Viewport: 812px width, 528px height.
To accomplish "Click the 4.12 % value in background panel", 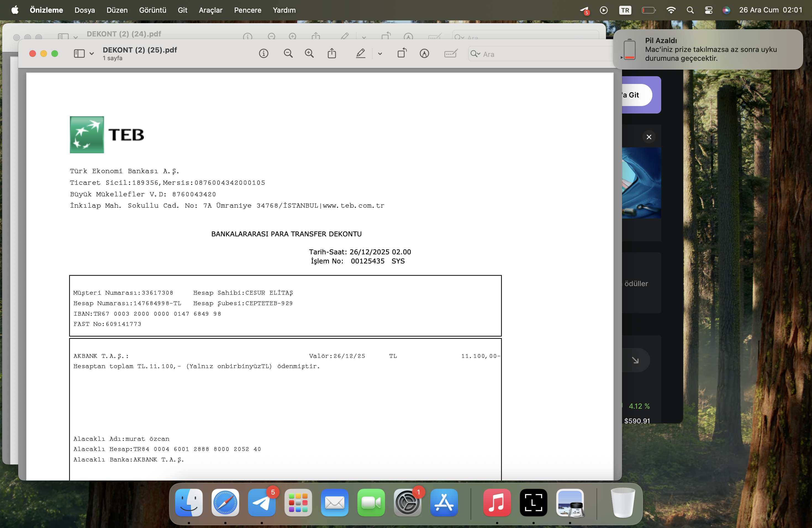I will tap(639, 406).
